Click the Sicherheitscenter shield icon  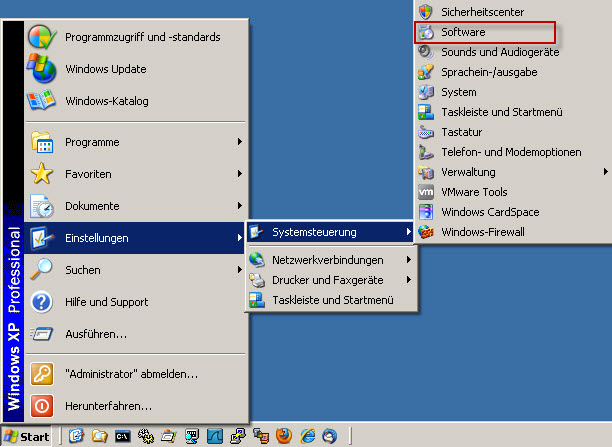point(426,12)
